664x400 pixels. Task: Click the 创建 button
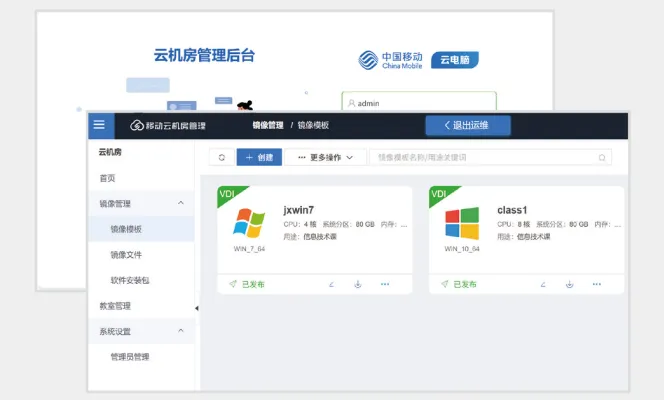click(259, 158)
